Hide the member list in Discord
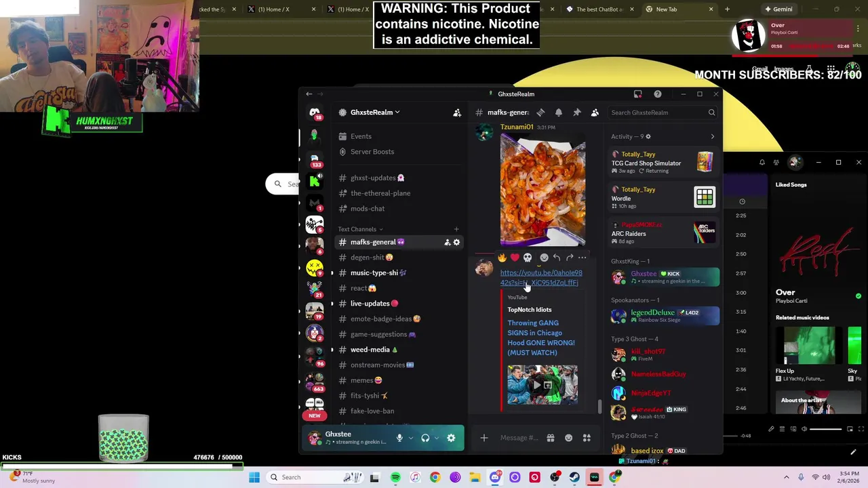 pyautogui.click(x=595, y=113)
